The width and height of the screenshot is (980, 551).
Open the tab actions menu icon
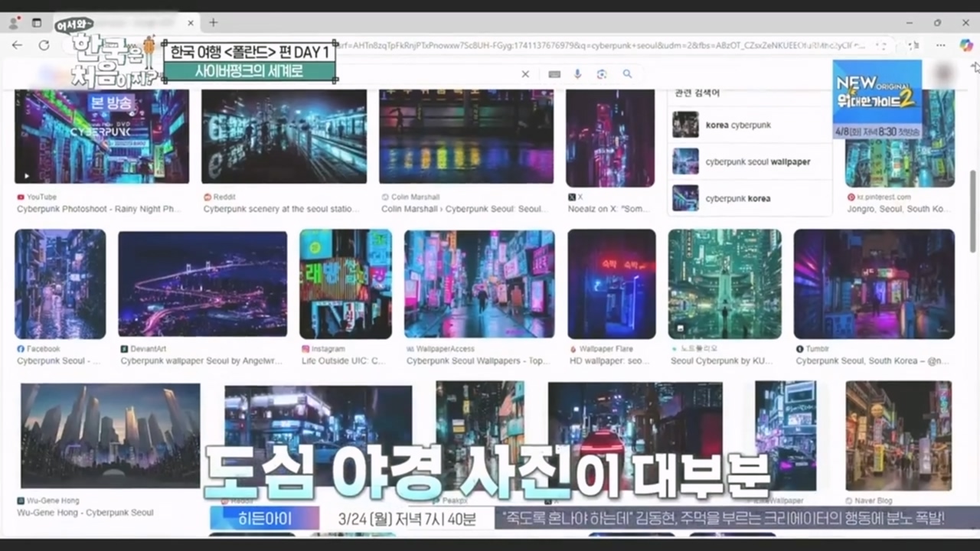[x=36, y=23]
